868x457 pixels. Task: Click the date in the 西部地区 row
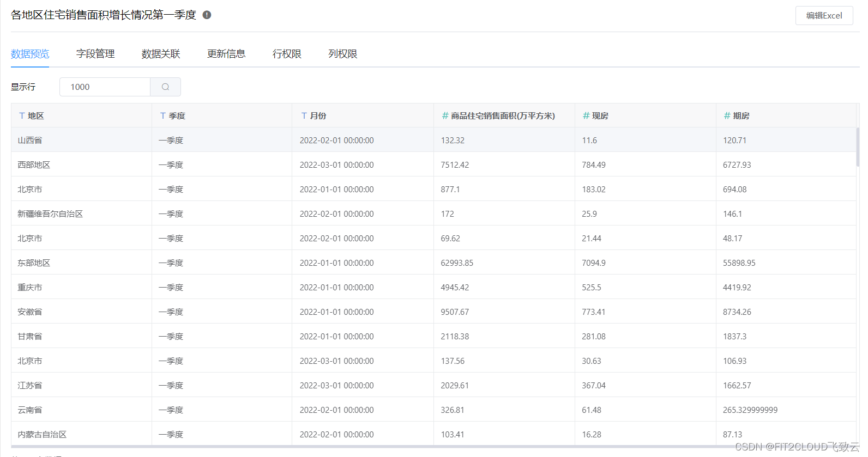pyautogui.click(x=336, y=164)
